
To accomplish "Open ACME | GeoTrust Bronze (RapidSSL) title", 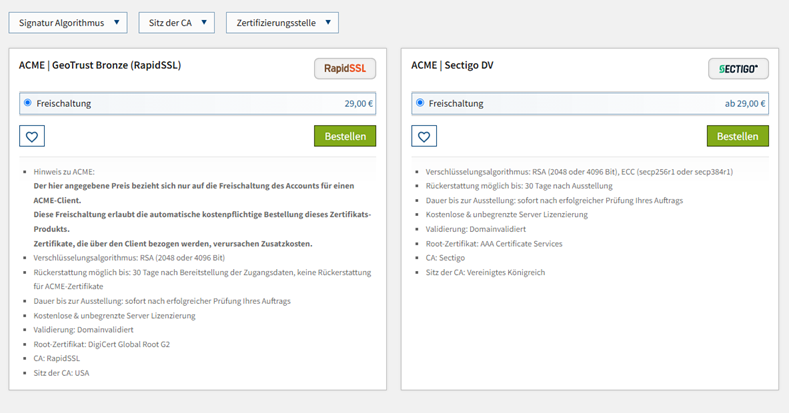I will click(x=100, y=65).
